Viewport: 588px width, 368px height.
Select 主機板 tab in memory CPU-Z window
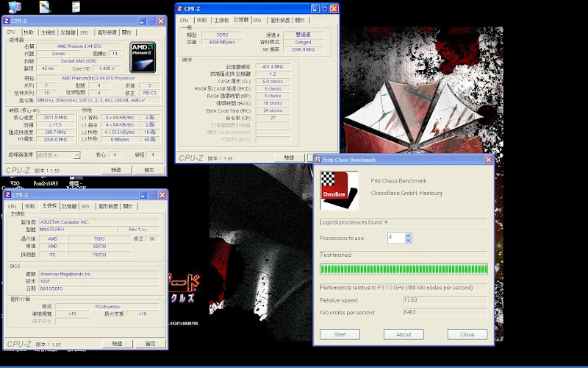pos(221,21)
